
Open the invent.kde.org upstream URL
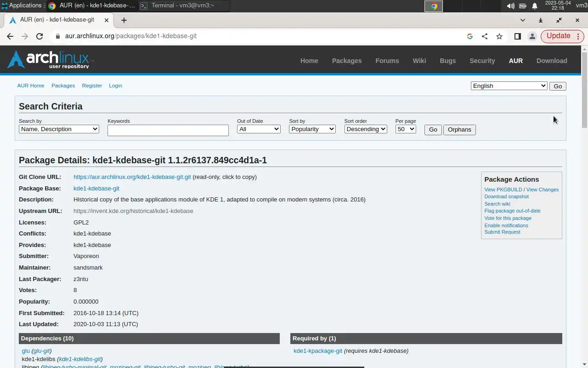click(133, 211)
